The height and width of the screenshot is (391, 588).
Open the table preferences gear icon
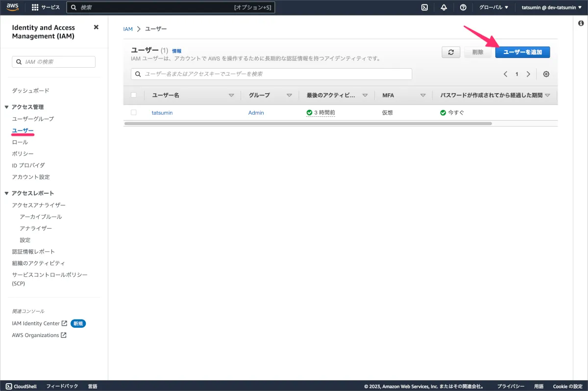pos(546,74)
